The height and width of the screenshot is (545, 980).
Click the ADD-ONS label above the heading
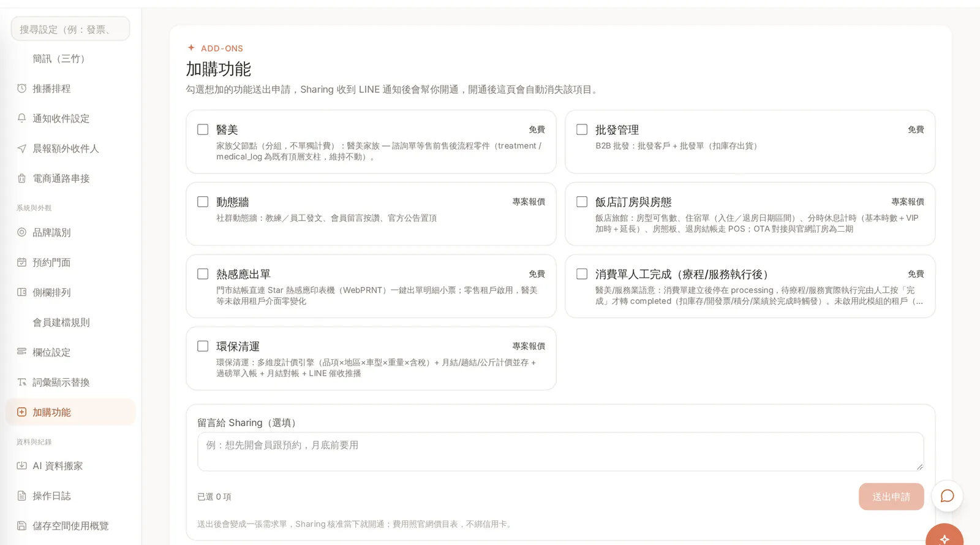click(222, 48)
